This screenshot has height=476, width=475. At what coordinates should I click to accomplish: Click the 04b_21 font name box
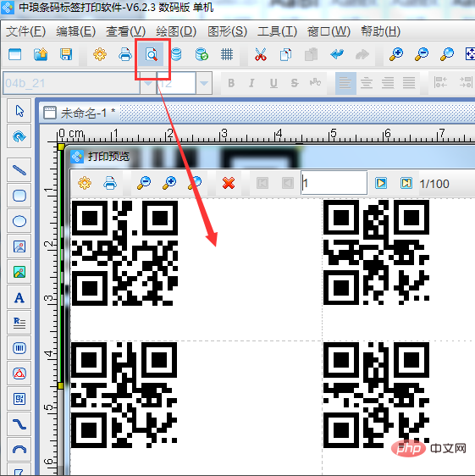point(71,83)
